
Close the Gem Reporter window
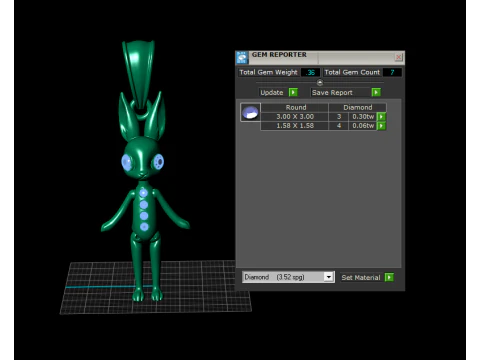coord(398,57)
